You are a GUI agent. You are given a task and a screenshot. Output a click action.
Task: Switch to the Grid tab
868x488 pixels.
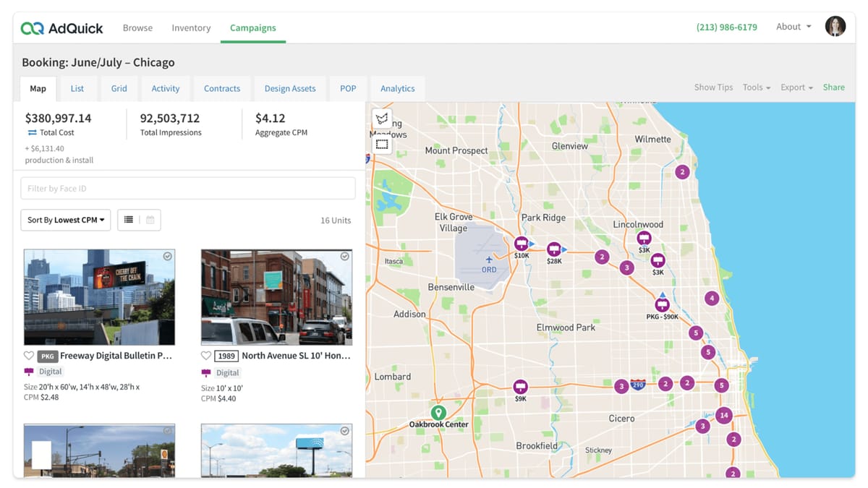click(x=119, y=89)
